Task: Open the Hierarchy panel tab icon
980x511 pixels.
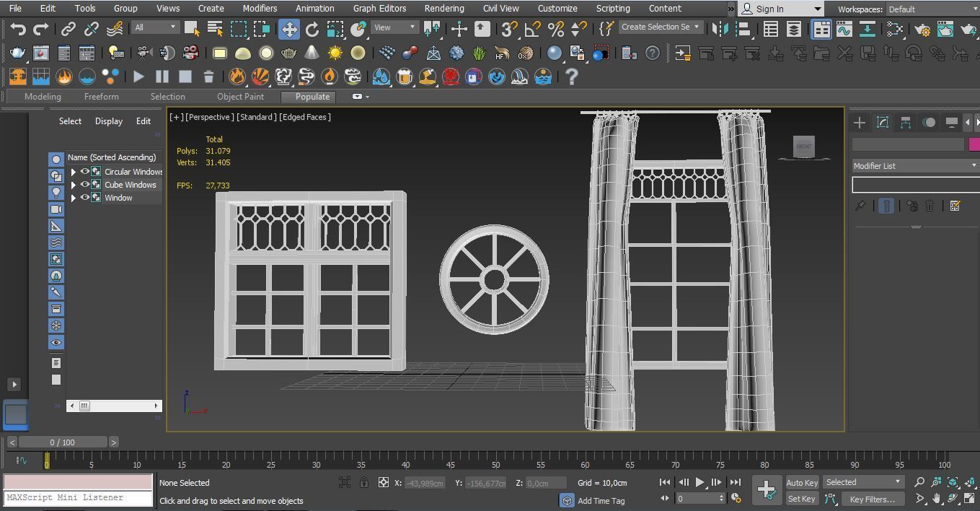Action: [906, 122]
